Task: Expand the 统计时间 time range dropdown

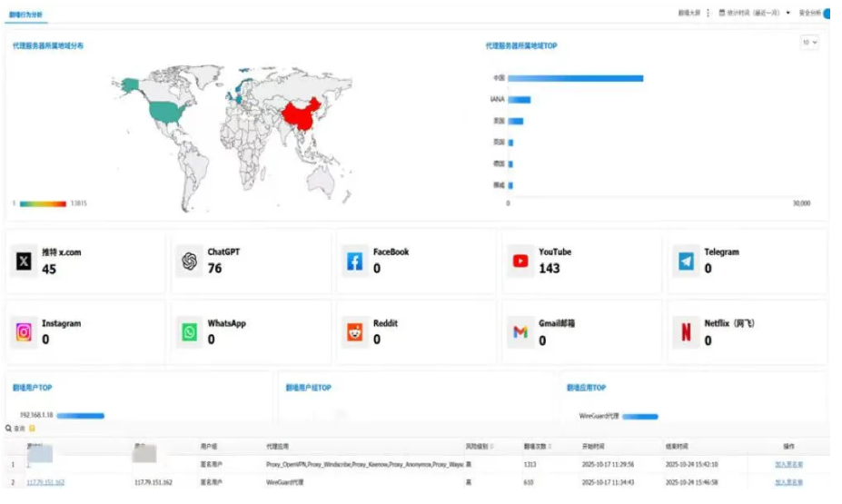Action: pos(788,14)
